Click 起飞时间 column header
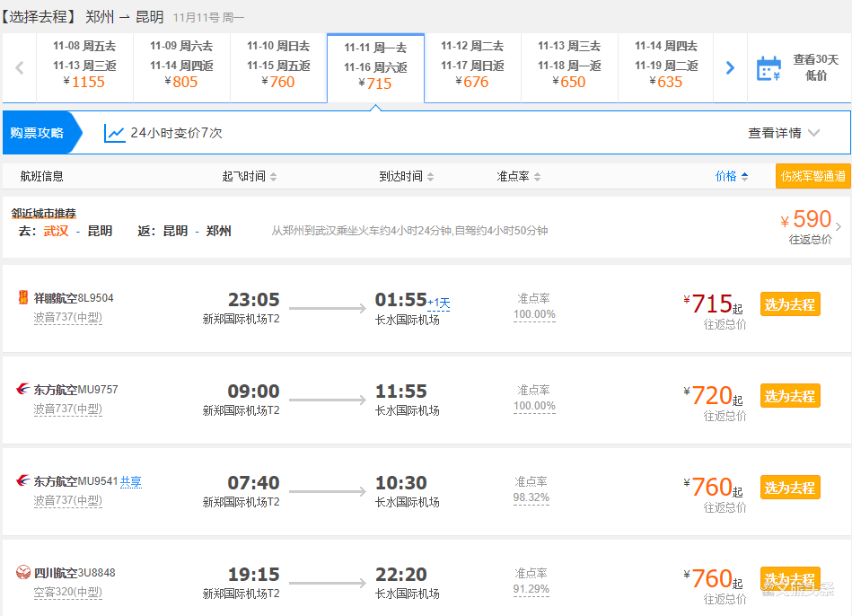 (244, 176)
